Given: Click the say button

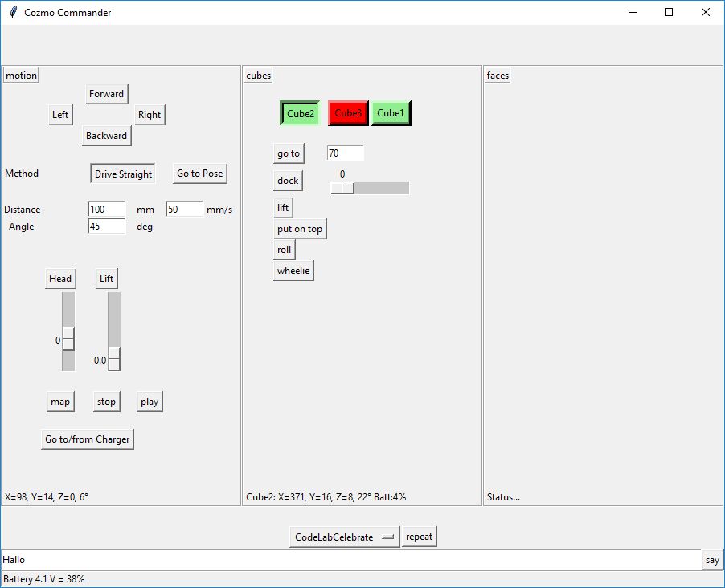Looking at the screenshot, I should point(712,560).
